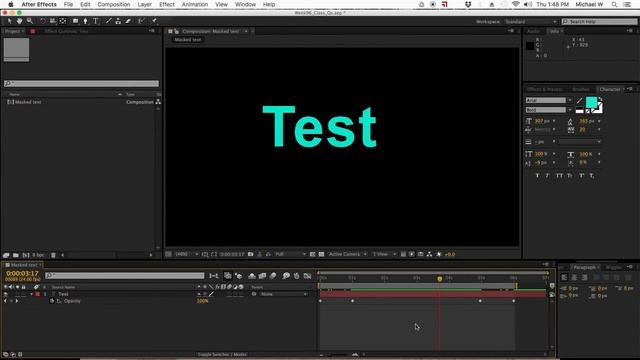Open the Workspace Standard dropdown

(x=531, y=22)
